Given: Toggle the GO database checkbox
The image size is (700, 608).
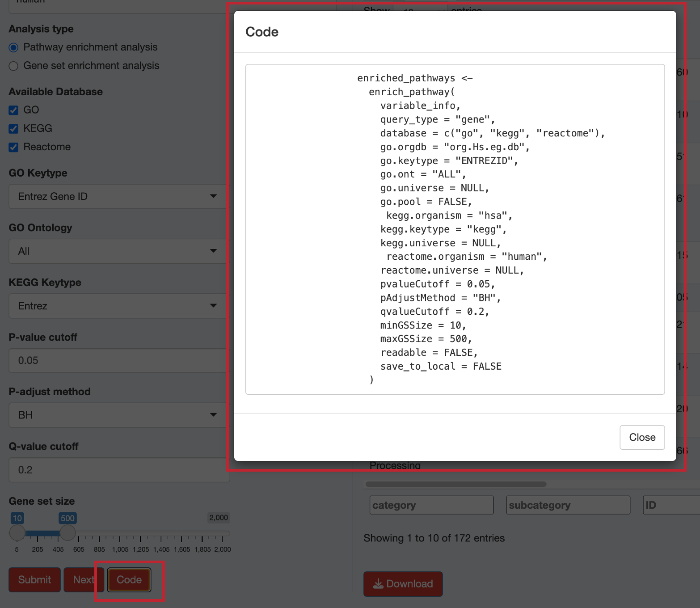Looking at the screenshot, I should point(13,110).
